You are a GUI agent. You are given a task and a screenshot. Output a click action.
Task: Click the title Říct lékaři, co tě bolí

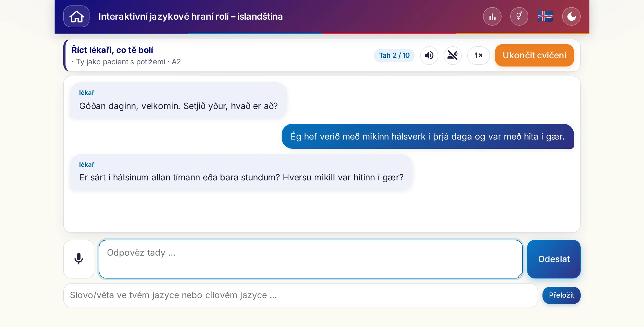tap(112, 50)
